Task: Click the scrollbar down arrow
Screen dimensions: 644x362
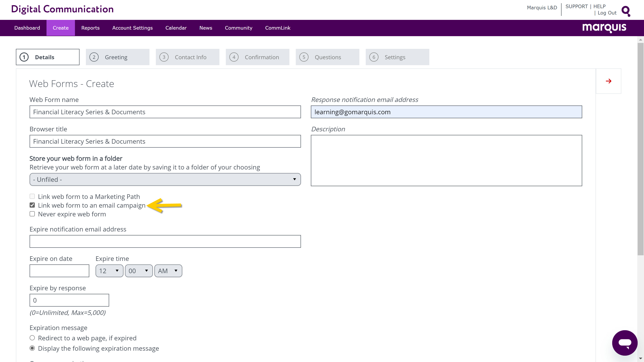Action: 640,359
